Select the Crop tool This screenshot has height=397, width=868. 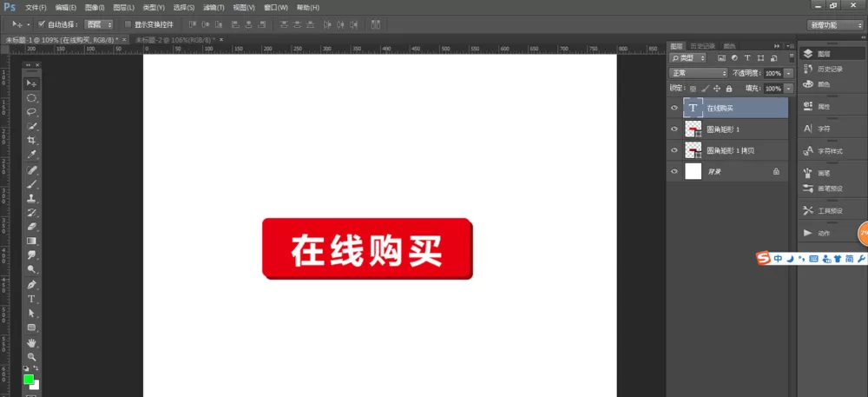(31, 140)
